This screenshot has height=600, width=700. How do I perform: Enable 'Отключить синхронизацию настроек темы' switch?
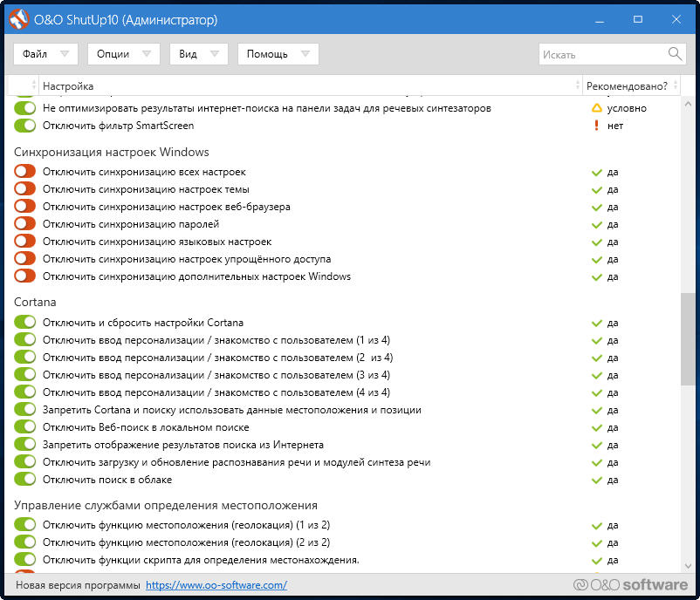point(24,188)
